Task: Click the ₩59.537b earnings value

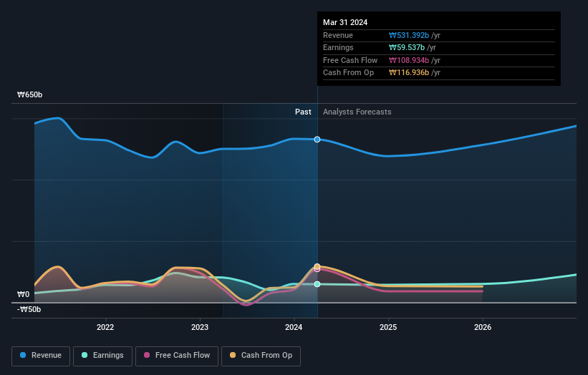Action: pyautogui.click(x=407, y=47)
